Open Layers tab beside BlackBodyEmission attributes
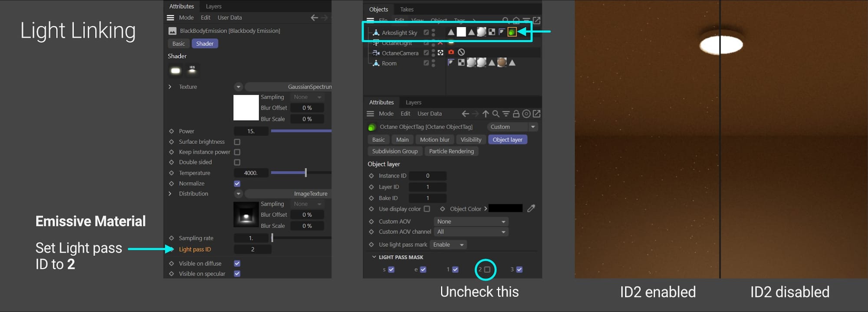 coord(214,7)
